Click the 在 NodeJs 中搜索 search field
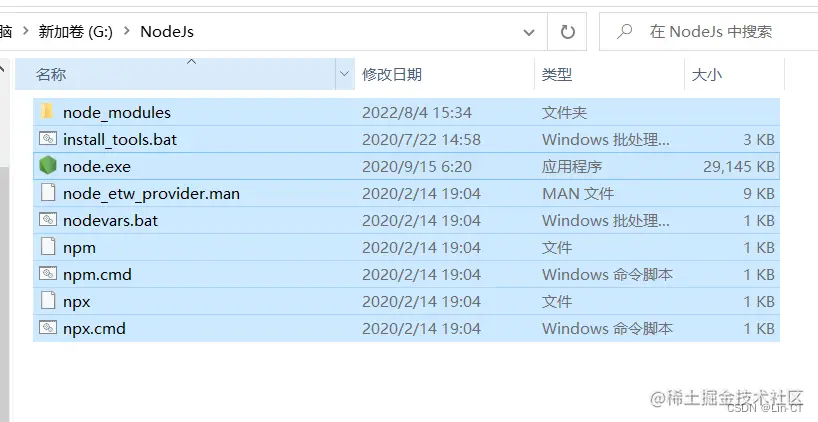The width and height of the screenshot is (818, 422). point(711,32)
